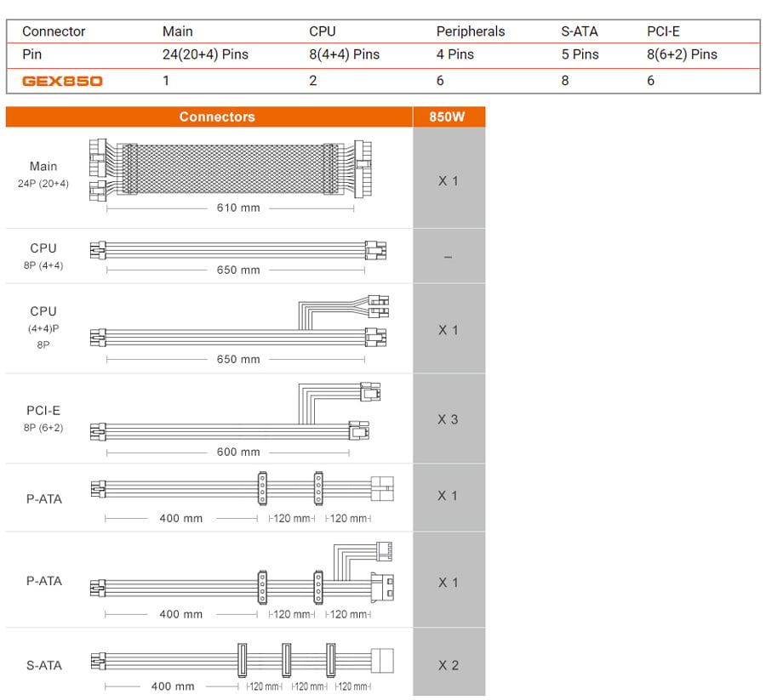Viewport: 766px width, 700px height.
Task: Click the single CPU 8P cable diagram
Action: tap(238, 250)
